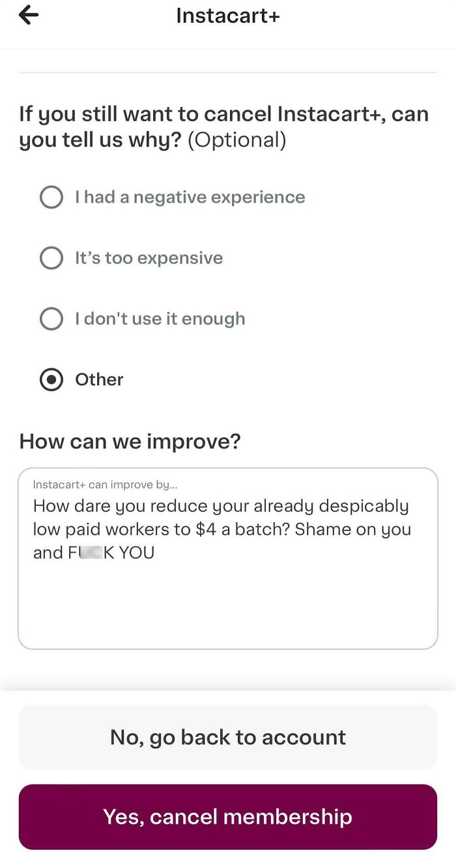This screenshot has width=456, height=868.
Task: Click the Instacart+ header title
Action: pos(227,15)
